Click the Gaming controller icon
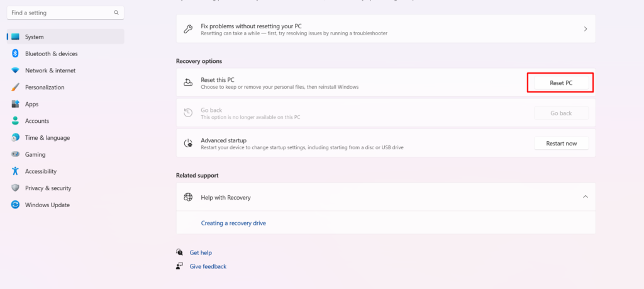644x289 pixels. tap(15, 154)
